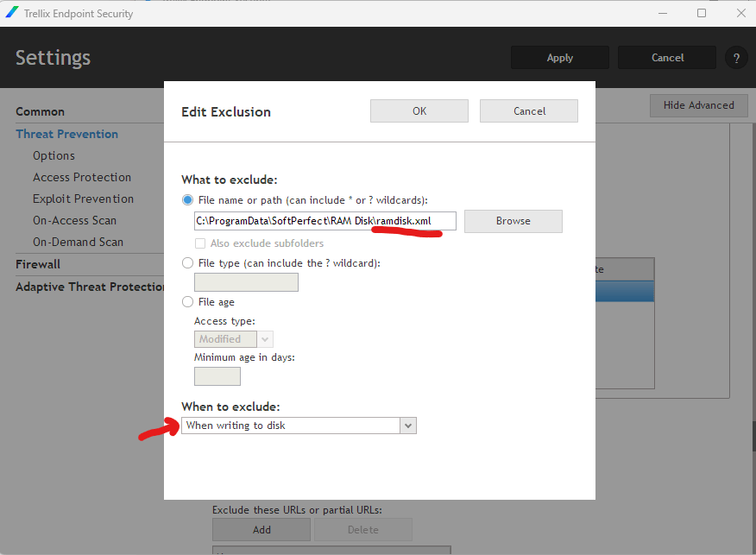Minimize the Trellix Endpoint Security window
Viewport: 756px width, 555px height.
point(663,13)
